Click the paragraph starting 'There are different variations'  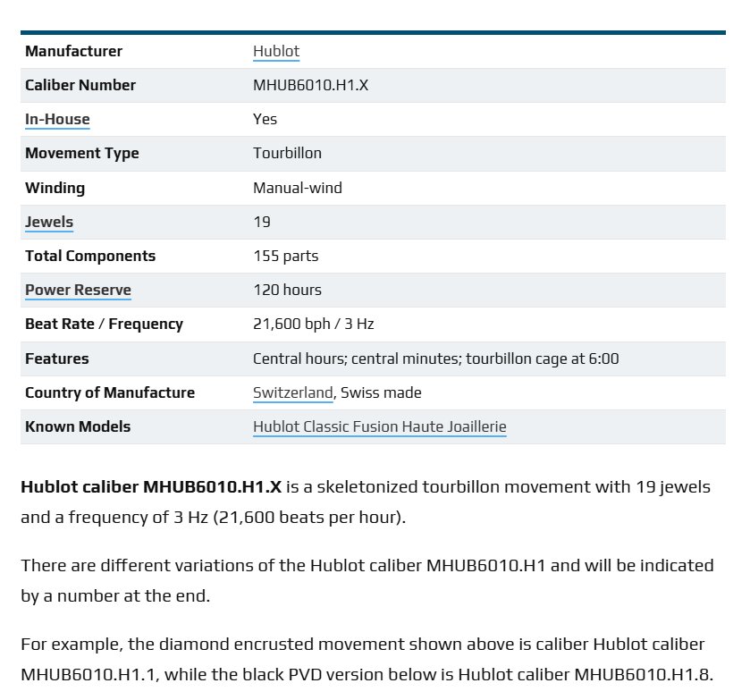click(367, 581)
